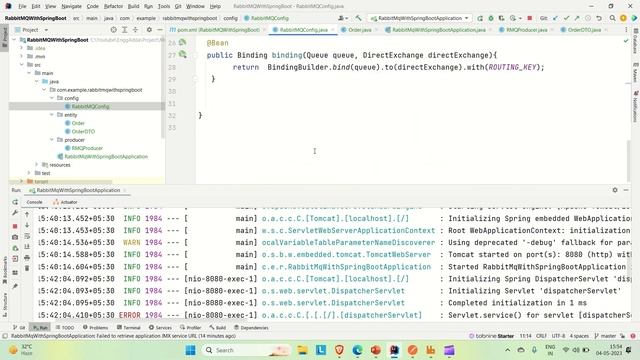Open the Refactor menu
640x360 pixels.
(113, 6)
